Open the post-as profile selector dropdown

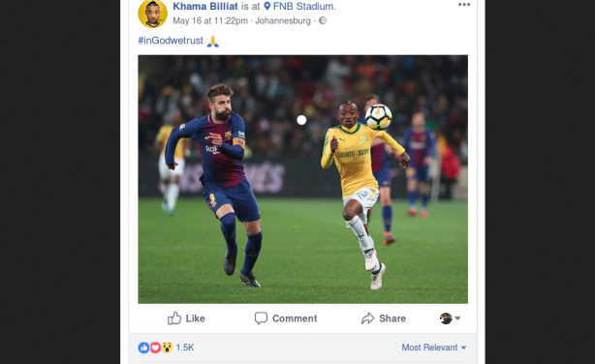tap(450, 318)
